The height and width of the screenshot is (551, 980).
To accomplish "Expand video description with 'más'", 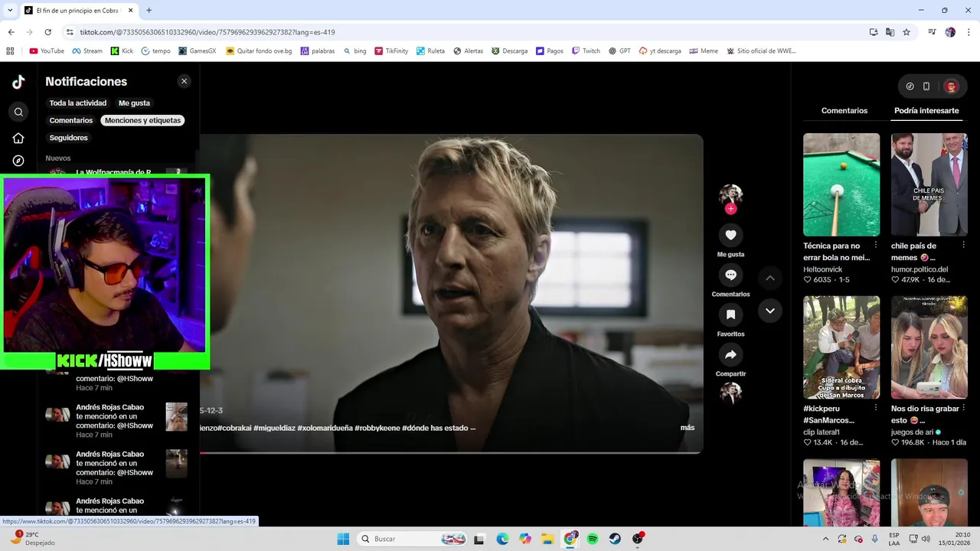I will tap(688, 428).
